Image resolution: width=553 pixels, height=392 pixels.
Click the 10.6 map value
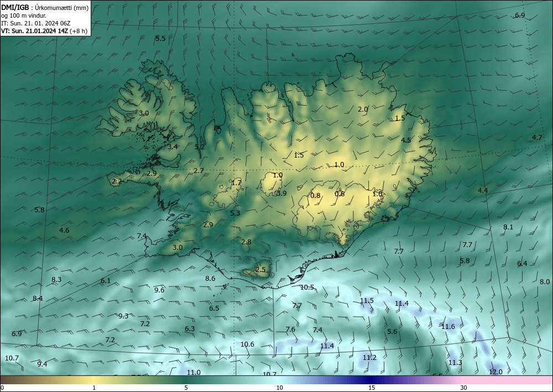click(x=247, y=344)
